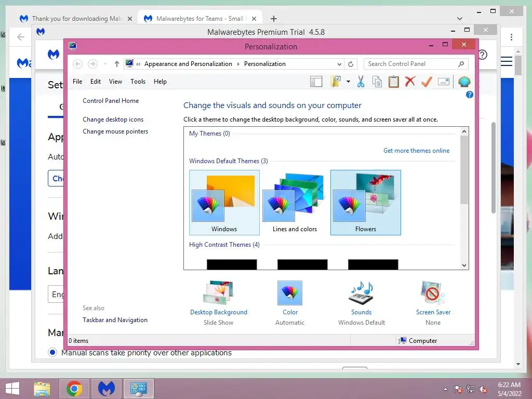This screenshot has height=399, width=532.
Task: Open the Color settings icon
Action: coord(290,293)
